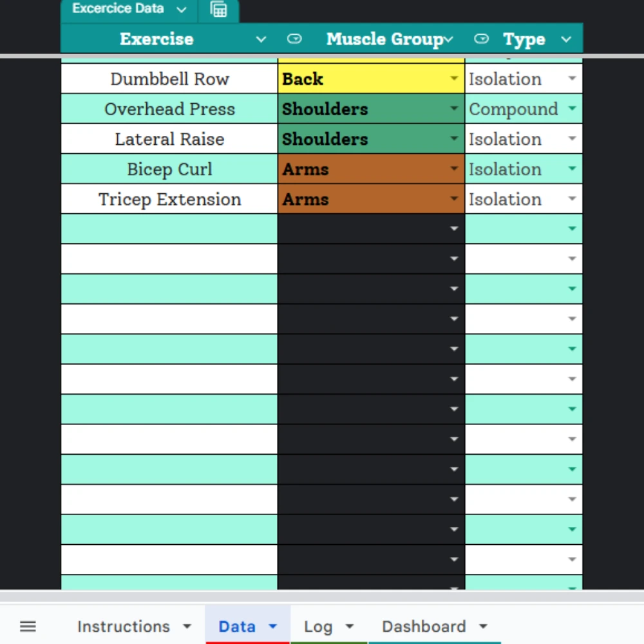Select the Tricep Extension exercise cell
Viewport: 644px width, 644px height.
[x=169, y=199]
